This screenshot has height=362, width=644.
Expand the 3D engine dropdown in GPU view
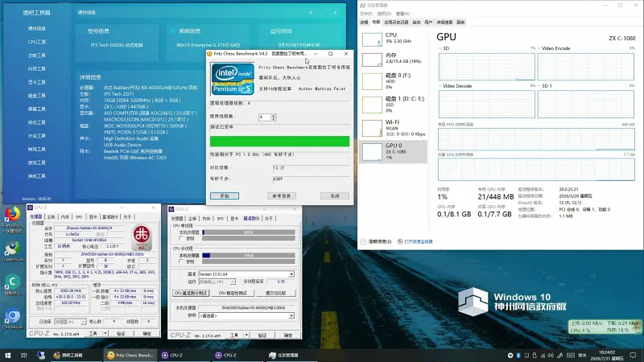pos(440,48)
